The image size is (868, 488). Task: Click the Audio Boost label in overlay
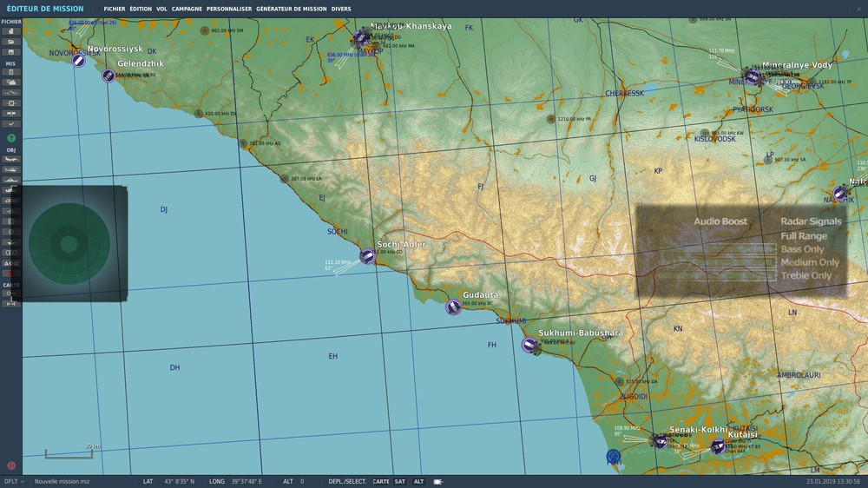pos(720,221)
